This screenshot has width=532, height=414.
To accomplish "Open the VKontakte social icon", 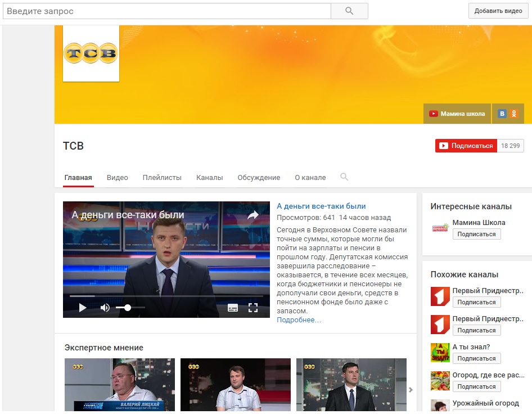I will pyautogui.click(x=502, y=114).
